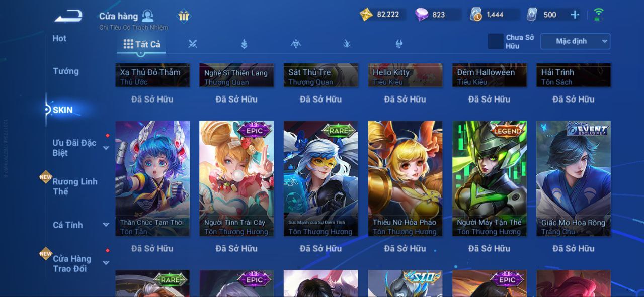Add more tickets with plus icon

coord(575,15)
